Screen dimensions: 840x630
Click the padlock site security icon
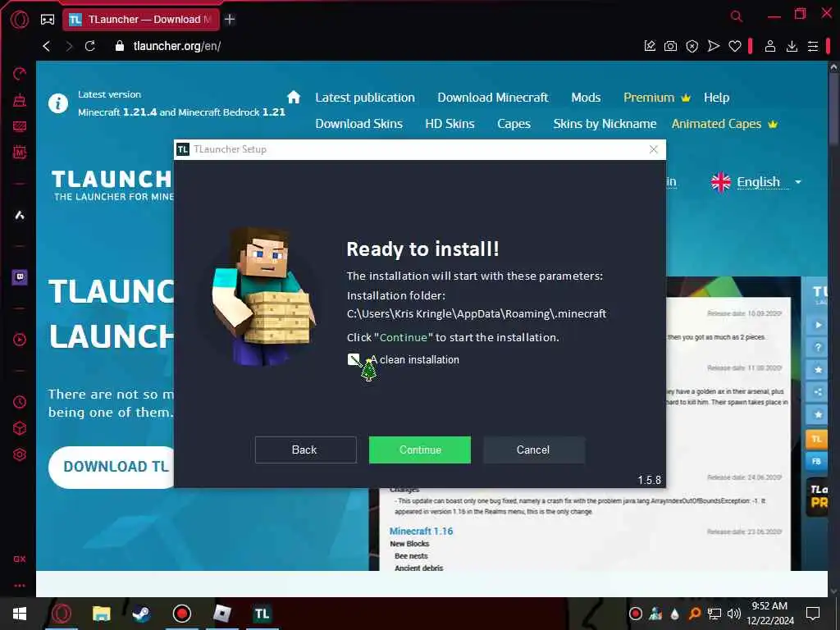point(120,46)
